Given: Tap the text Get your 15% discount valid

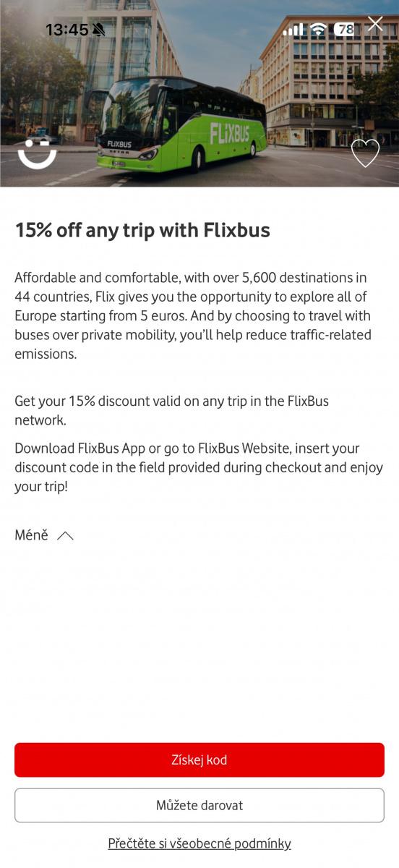Looking at the screenshot, I should pos(172,410).
